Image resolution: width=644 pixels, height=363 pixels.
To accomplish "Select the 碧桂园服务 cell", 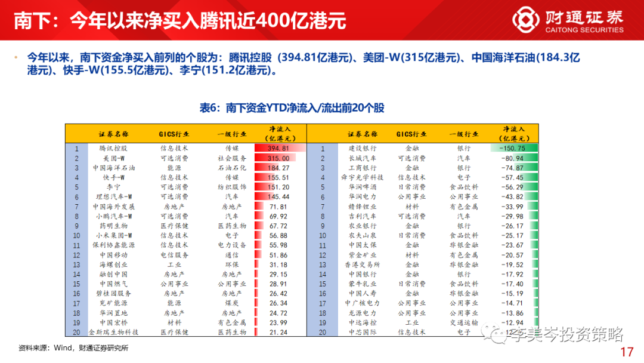I will [113, 294].
